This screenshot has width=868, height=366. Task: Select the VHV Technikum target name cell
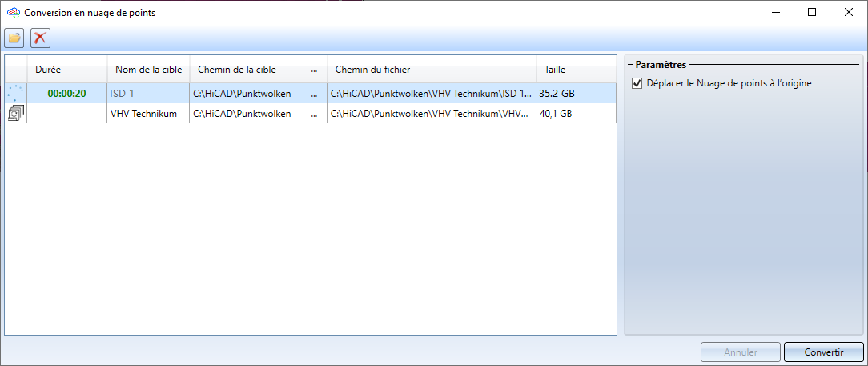[148, 114]
